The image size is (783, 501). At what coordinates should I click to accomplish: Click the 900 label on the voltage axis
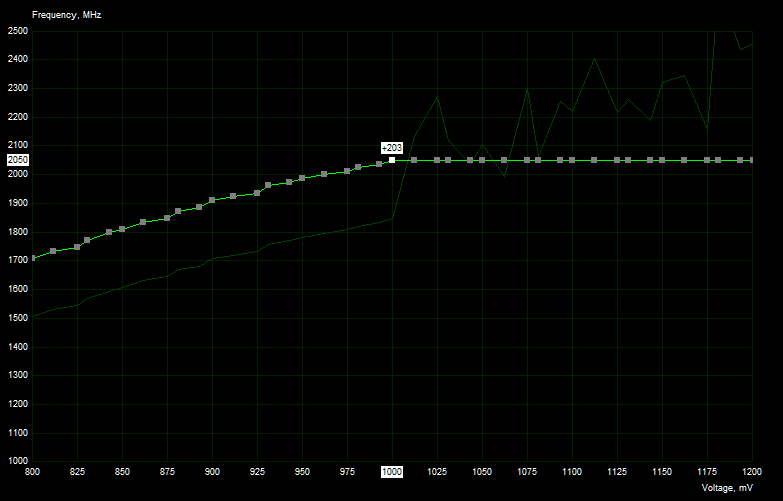pyautogui.click(x=212, y=472)
